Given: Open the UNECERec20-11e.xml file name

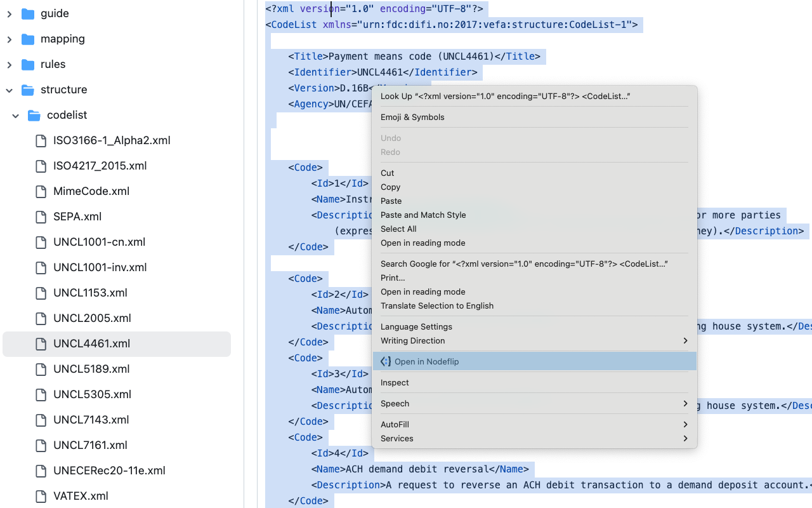Looking at the screenshot, I should pyautogui.click(x=109, y=471).
